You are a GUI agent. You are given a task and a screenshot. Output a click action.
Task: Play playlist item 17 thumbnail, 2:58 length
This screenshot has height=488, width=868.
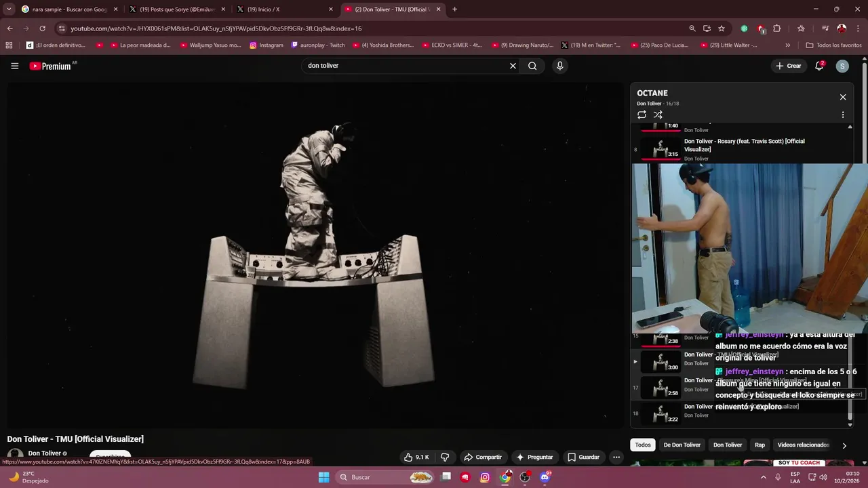pyautogui.click(x=661, y=388)
